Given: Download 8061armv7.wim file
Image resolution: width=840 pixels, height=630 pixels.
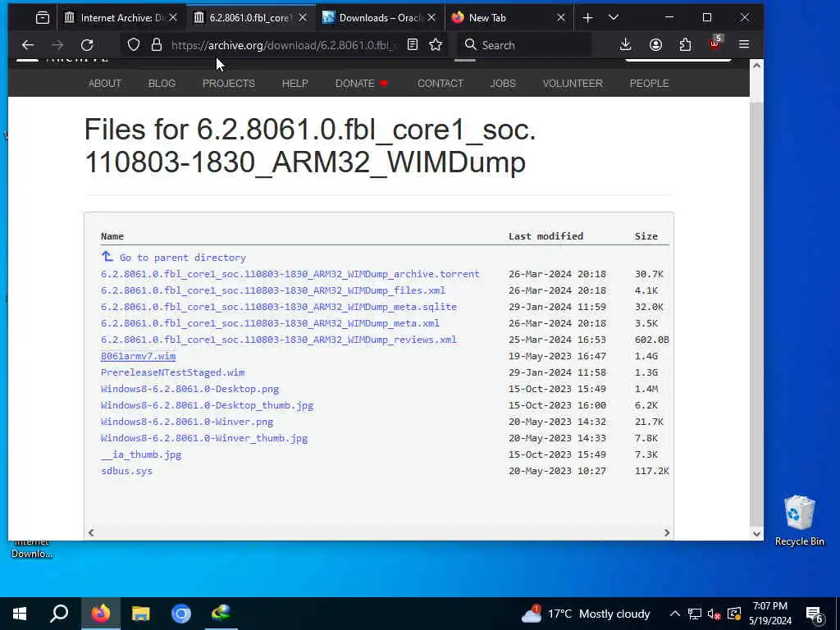Looking at the screenshot, I should tap(138, 356).
